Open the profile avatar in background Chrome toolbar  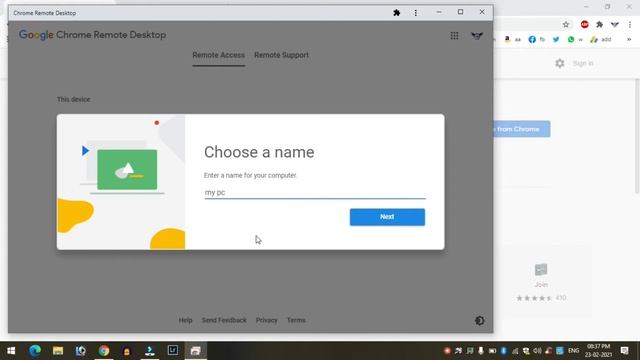tap(615, 24)
